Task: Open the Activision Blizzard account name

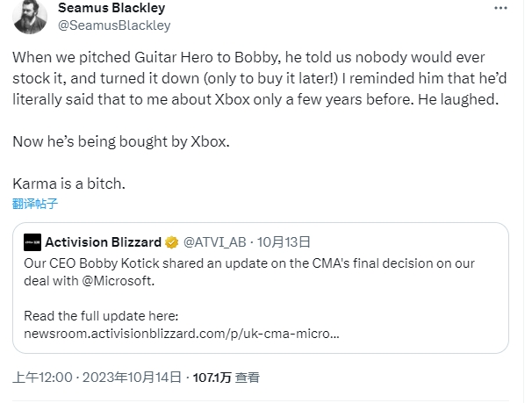Action: pos(103,242)
